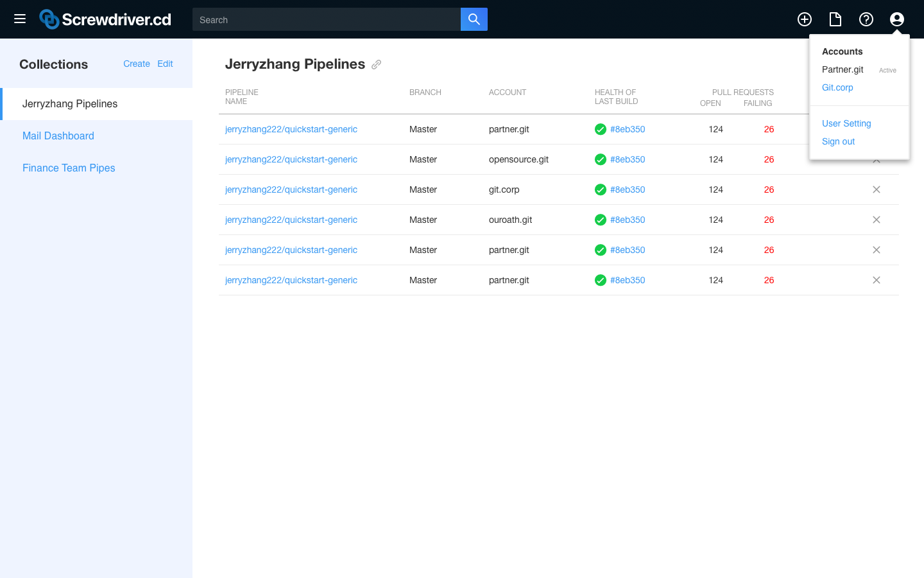Click the create pipeline plus icon
The image size is (924, 578).
(805, 19)
